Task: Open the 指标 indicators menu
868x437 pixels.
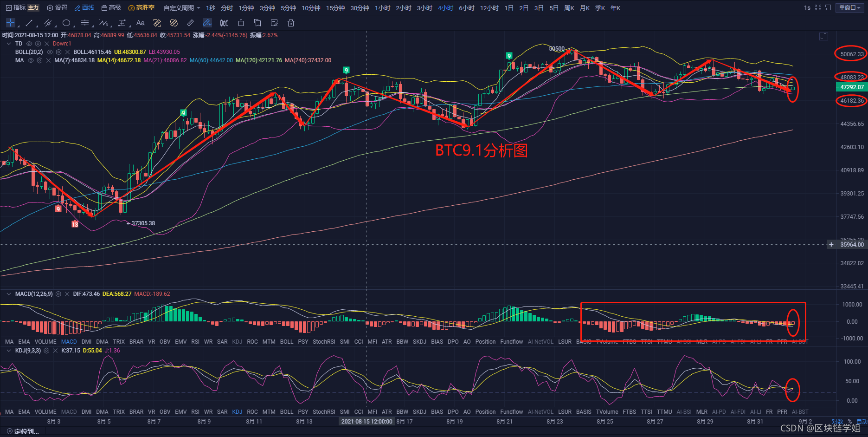Action: point(15,8)
